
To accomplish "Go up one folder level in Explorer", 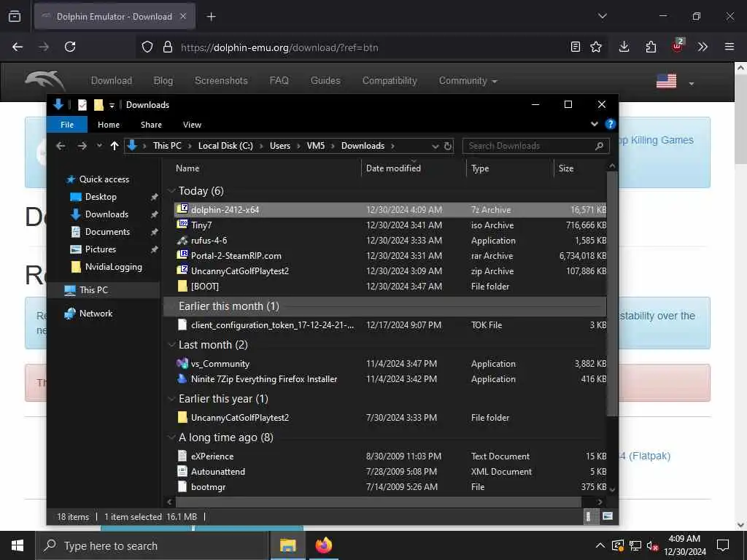I will click(x=115, y=146).
